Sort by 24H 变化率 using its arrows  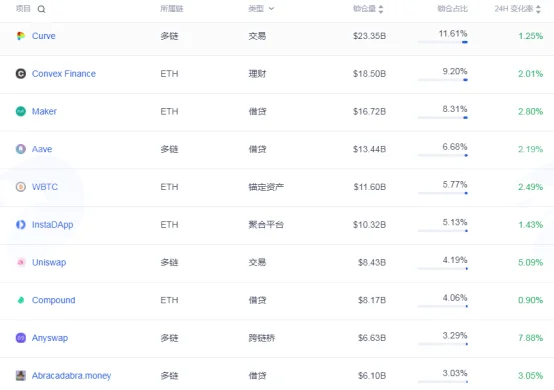point(538,9)
